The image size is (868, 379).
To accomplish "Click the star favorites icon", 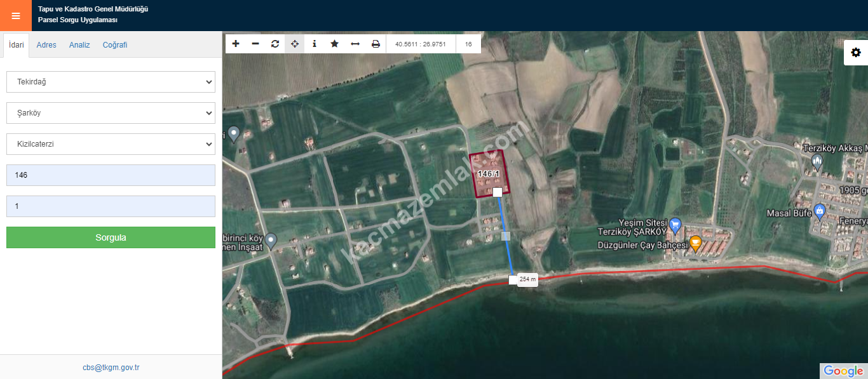I will pos(334,44).
